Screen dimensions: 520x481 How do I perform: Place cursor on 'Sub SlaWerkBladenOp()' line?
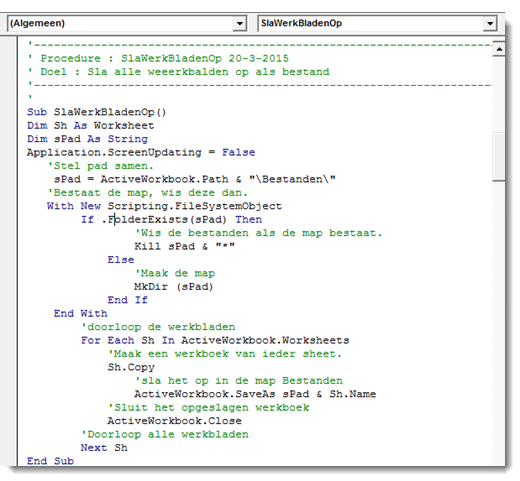pyautogui.click(x=97, y=112)
